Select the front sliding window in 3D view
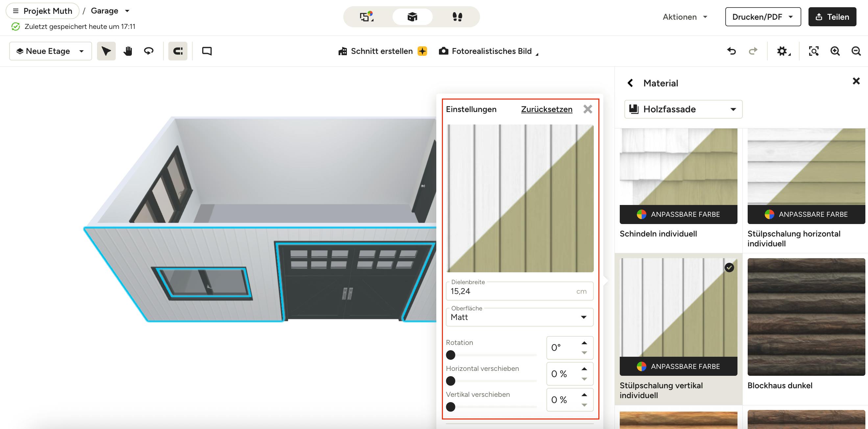 (202, 283)
